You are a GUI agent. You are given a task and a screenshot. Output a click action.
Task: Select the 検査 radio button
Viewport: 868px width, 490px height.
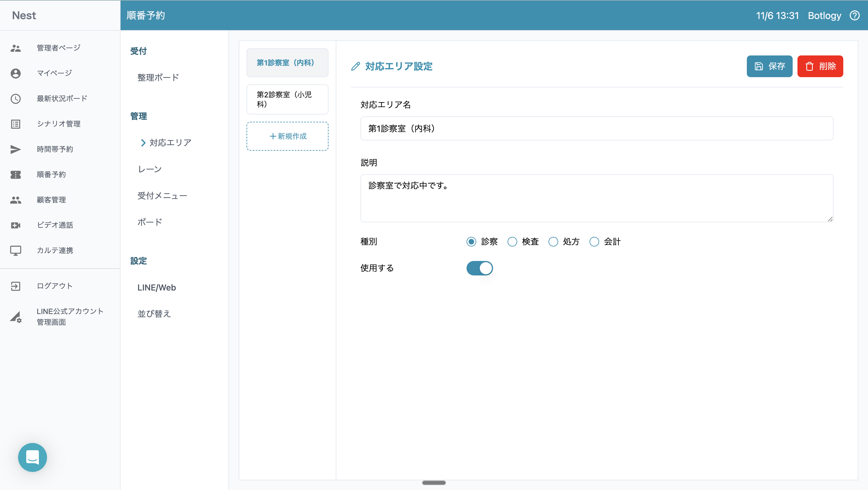[x=512, y=242]
